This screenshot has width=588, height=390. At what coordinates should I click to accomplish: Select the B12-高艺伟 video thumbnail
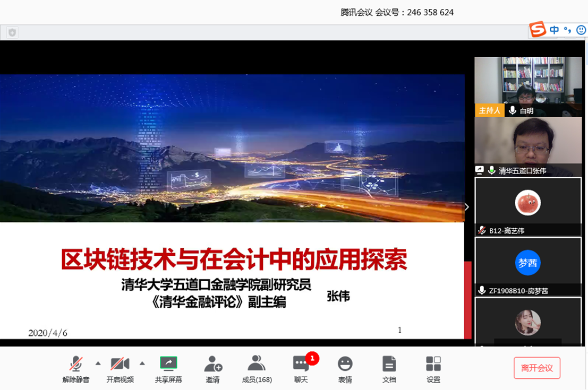(527, 202)
